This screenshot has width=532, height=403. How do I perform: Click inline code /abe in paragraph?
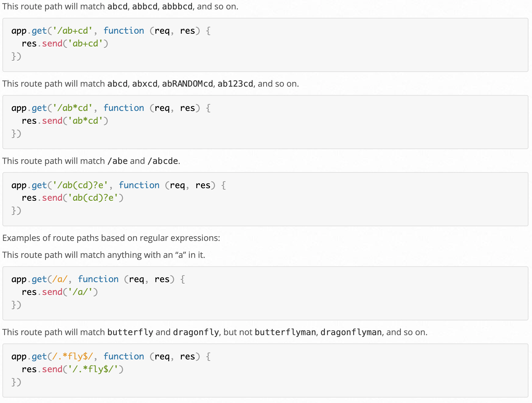(x=117, y=161)
